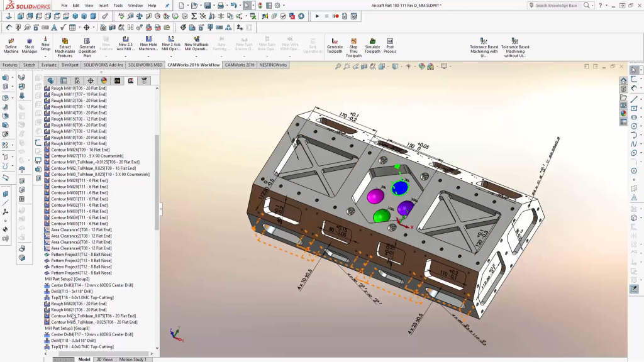Open the Table annotation dropdown arrow

coord(79,28)
